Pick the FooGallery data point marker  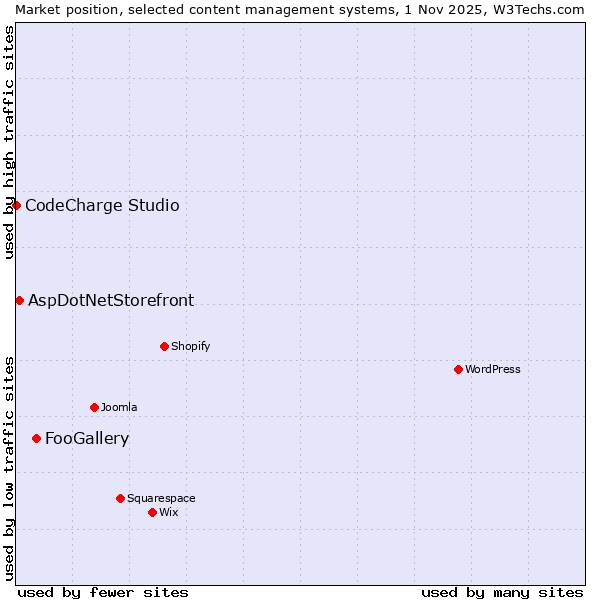click(x=36, y=438)
